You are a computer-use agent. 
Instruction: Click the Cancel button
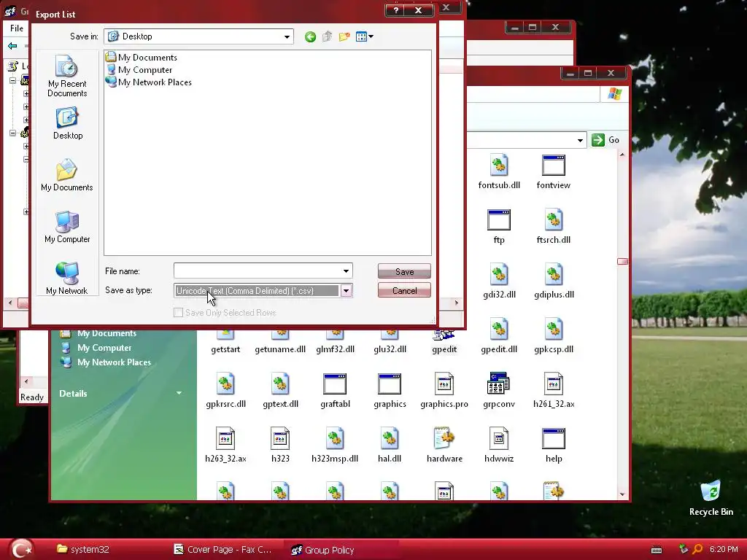click(404, 290)
